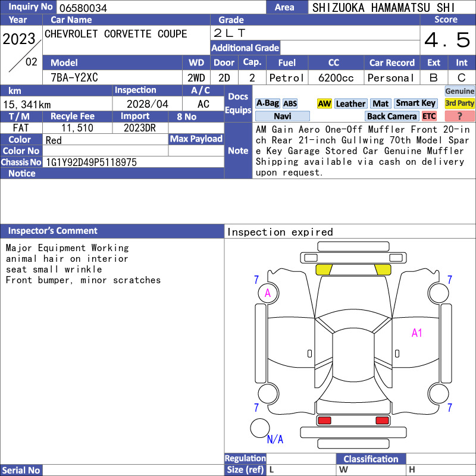
Task: Click the FAT transmission value
Action: [x=21, y=128]
